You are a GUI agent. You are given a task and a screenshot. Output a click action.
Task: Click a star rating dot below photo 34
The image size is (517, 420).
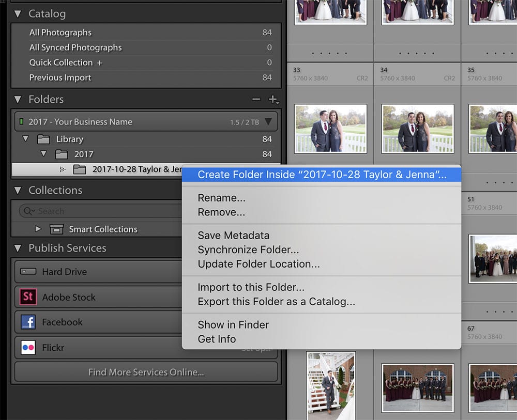pyautogui.click(x=417, y=52)
